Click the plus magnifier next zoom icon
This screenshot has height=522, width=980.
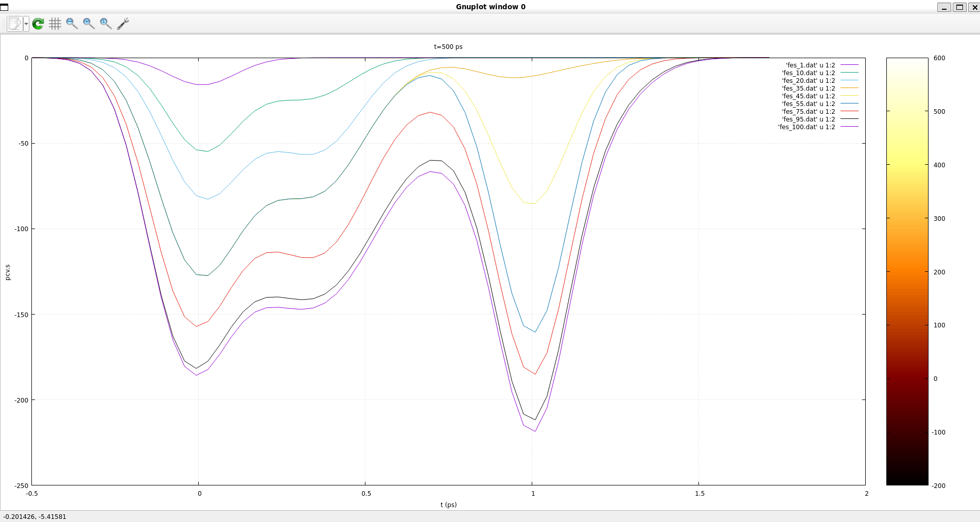coord(89,24)
